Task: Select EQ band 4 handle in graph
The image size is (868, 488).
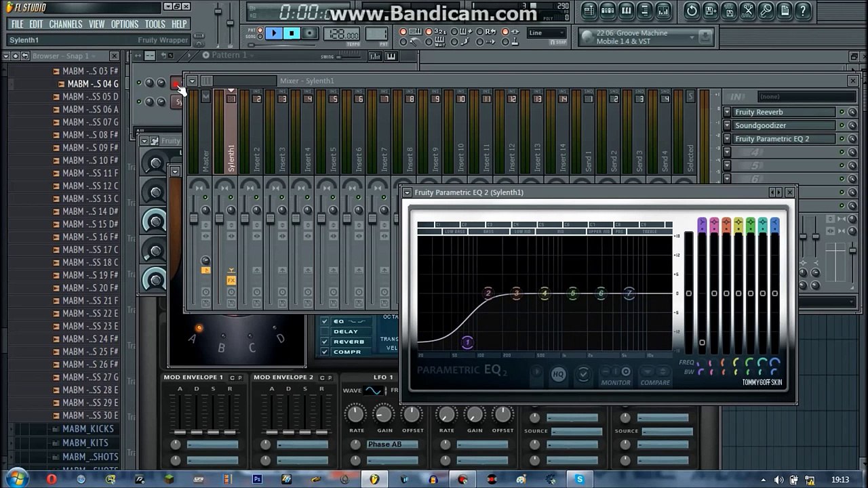Action: pos(545,293)
